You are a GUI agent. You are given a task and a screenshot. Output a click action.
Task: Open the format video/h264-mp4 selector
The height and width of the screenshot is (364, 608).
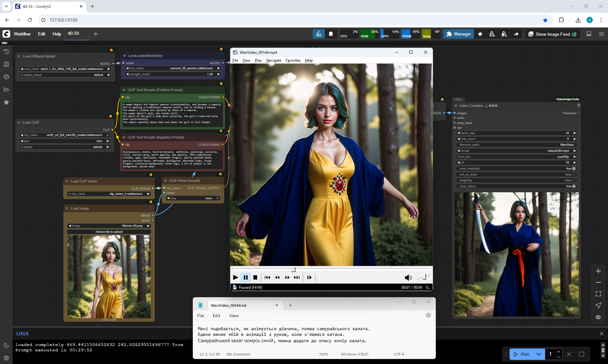(516, 151)
